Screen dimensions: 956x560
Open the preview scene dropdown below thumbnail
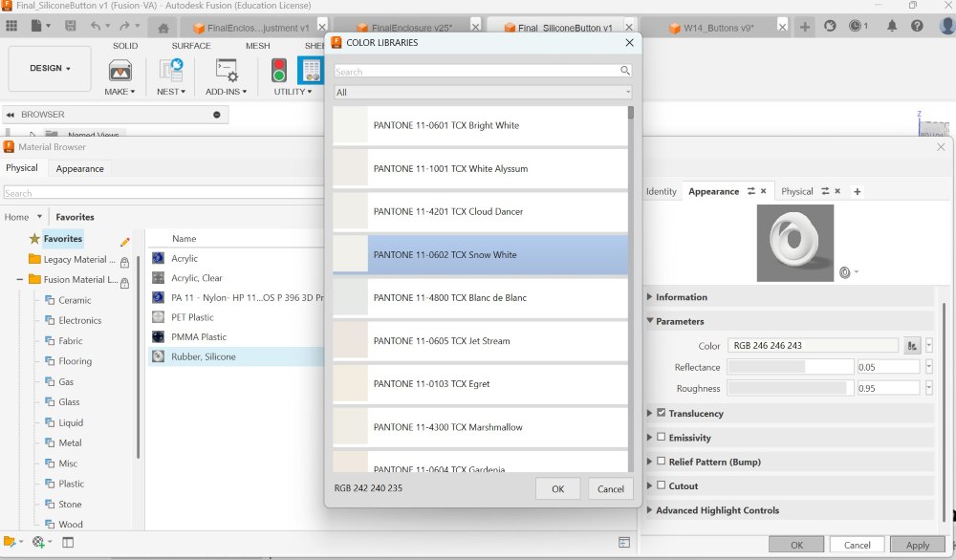857,272
